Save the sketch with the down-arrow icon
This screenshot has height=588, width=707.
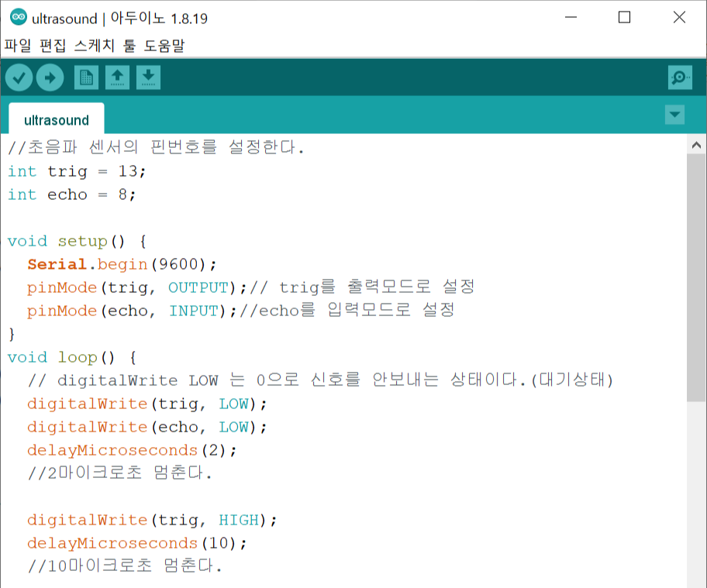(148, 77)
